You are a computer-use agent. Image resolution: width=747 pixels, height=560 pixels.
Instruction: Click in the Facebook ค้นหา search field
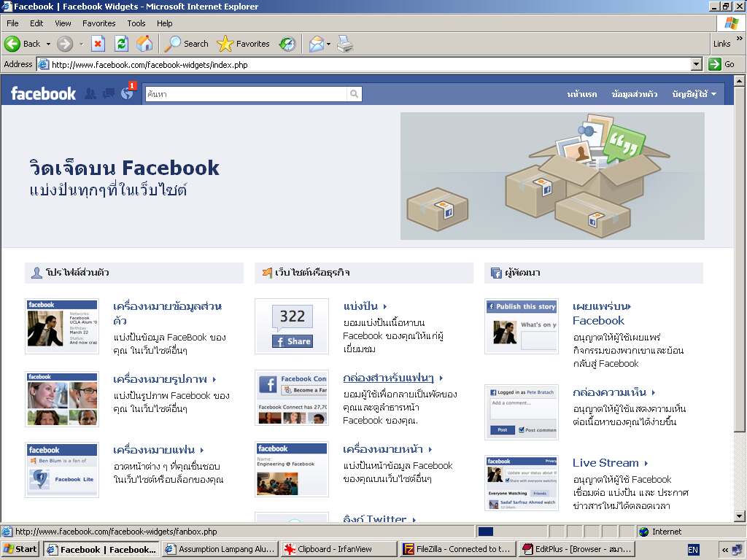pyautogui.click(x=245, y=94)
